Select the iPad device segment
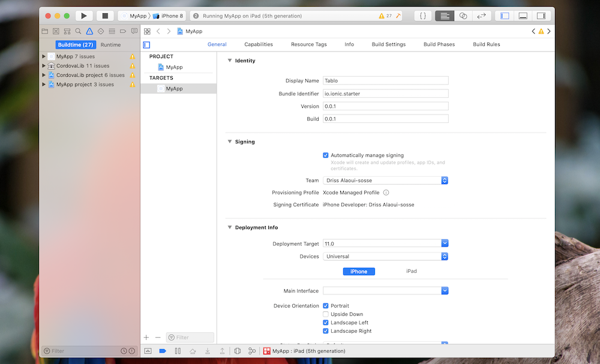600x364 pixels. pos(412,271)
